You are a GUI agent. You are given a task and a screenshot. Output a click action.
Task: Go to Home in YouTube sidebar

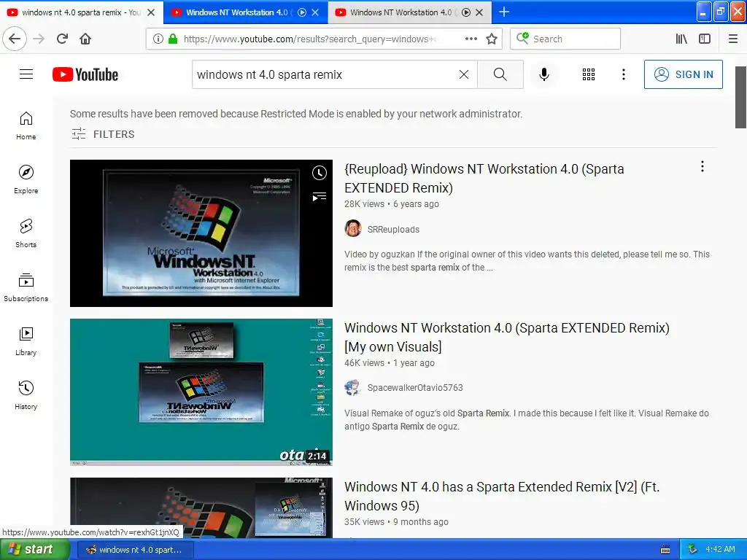point(26,125)
